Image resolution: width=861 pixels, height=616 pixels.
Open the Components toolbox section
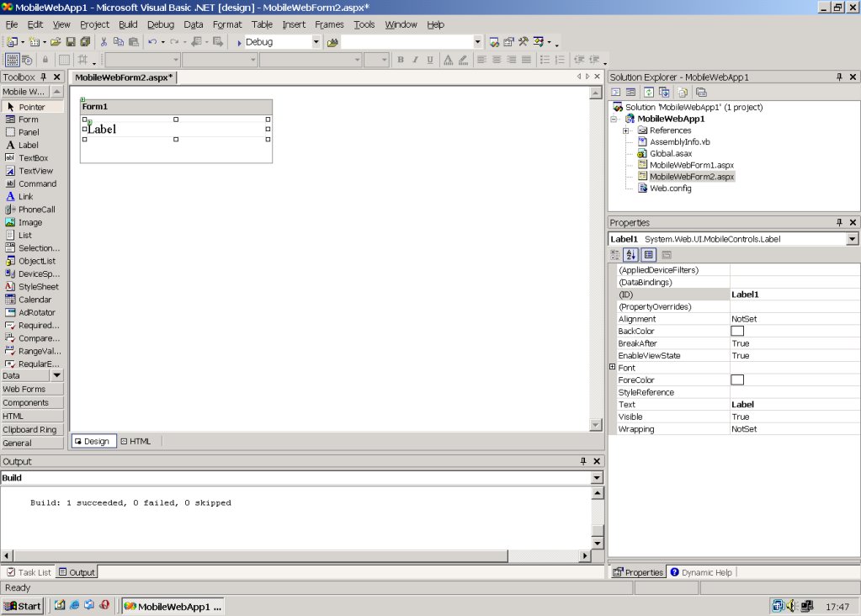32,402
